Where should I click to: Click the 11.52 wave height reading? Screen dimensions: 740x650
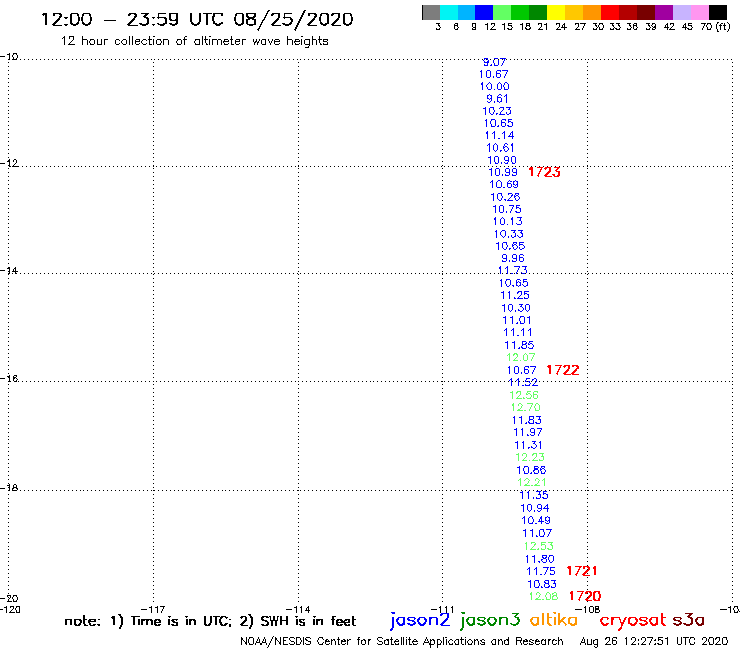point(523,382)
